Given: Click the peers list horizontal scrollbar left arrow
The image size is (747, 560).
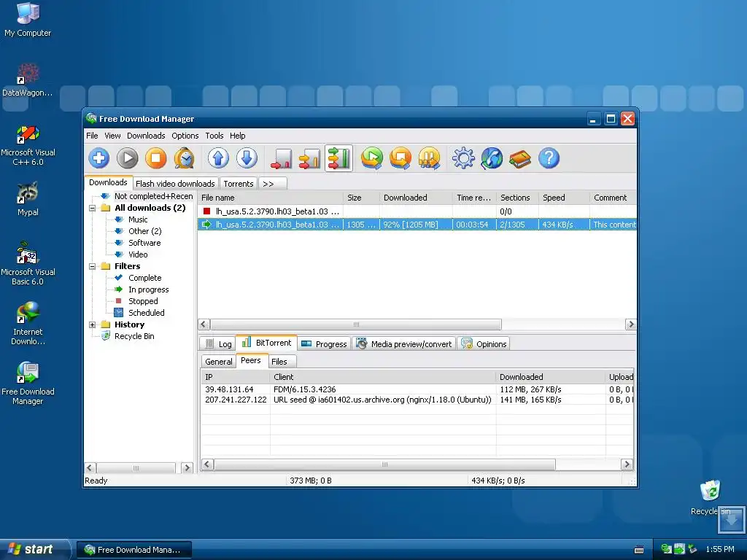Looking at the screenshot, I should [x=207, y=464].
